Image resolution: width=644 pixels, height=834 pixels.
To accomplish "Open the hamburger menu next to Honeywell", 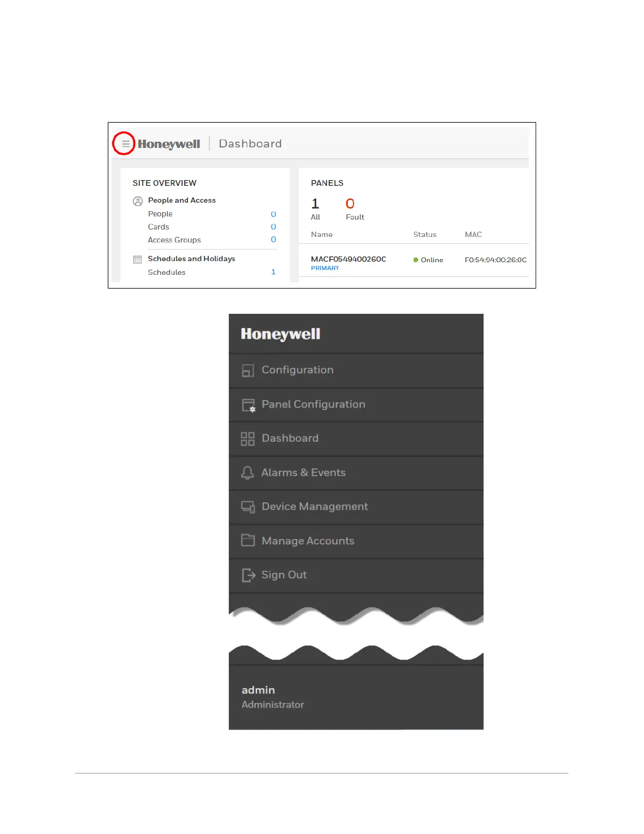I will click(126, 143).
